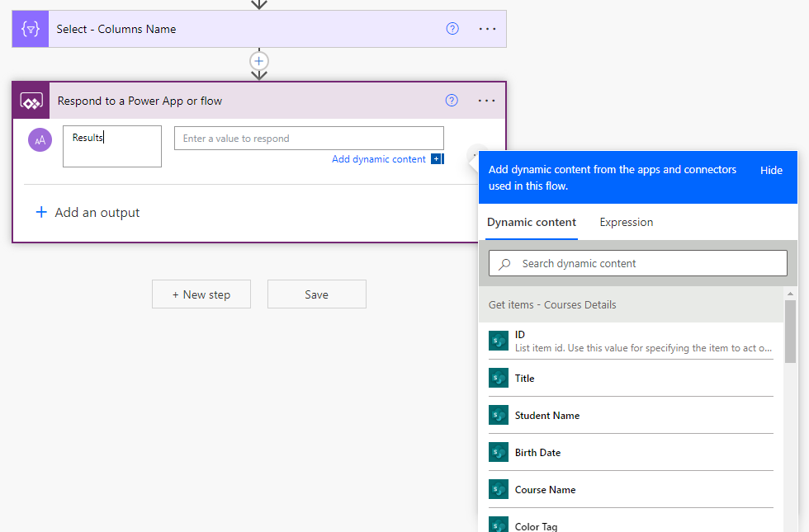Viewport: 809px width, 532px height.
Task: Select the Dynamic content tab
Action: pos(532,223)
